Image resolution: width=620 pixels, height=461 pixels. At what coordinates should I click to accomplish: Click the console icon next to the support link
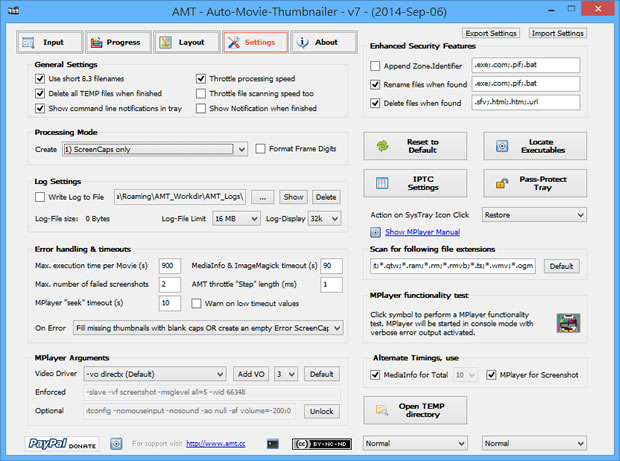click(x=273, y=444)
